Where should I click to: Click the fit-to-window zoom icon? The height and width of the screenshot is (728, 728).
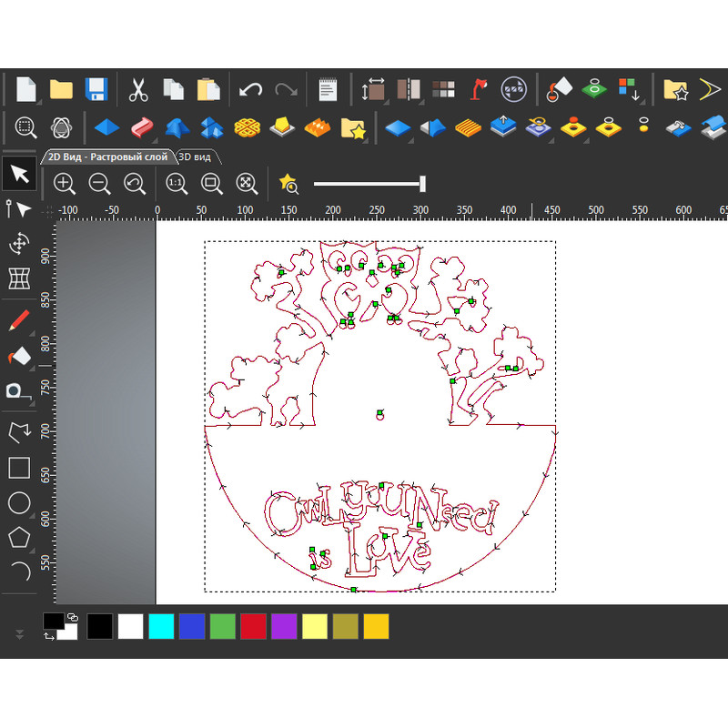[210, 184]
